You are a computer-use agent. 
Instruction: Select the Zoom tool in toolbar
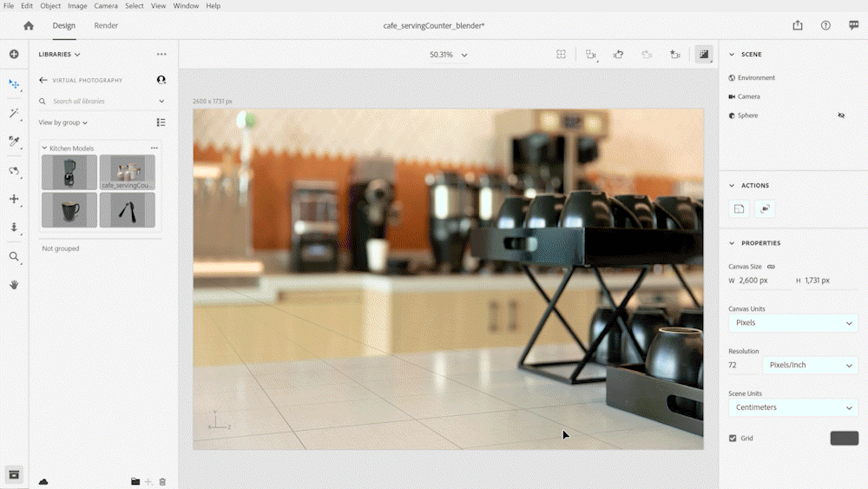click(x=14, y=256)
